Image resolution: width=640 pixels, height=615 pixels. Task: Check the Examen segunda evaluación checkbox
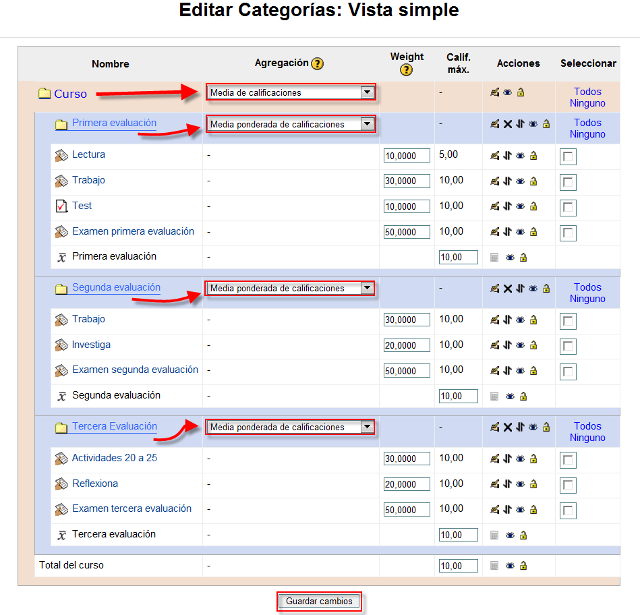(x=568, y=372)
